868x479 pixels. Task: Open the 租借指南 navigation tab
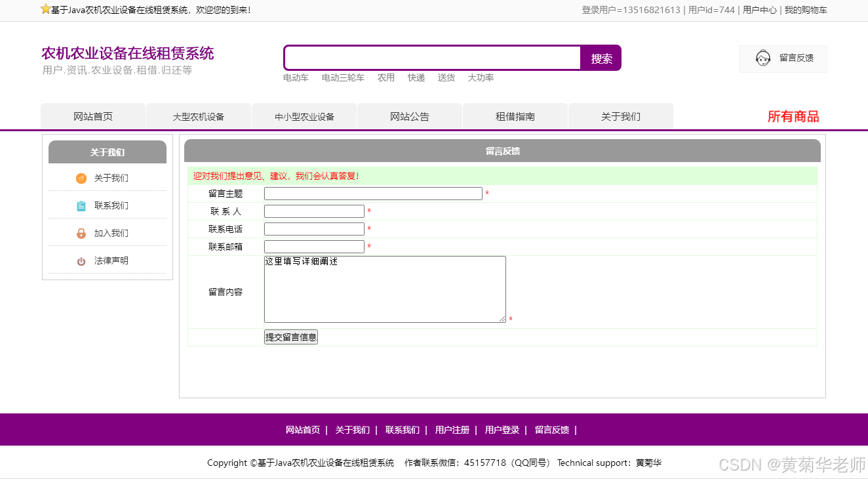pyautogui.click(x=515, y=117)
